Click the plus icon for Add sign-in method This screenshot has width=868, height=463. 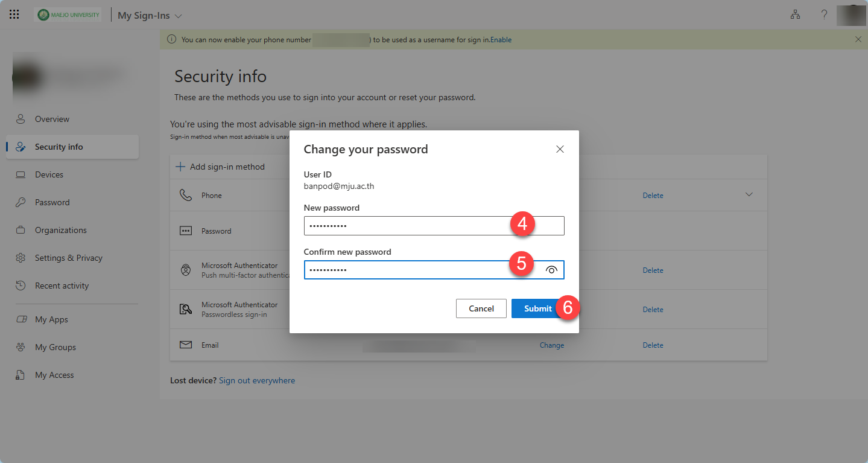pos(180,167)
